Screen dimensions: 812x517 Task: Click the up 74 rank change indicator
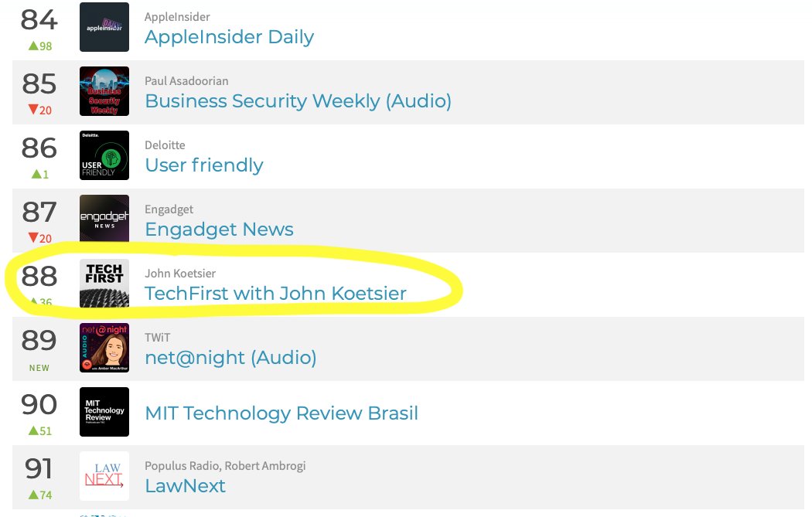(x=40, y=495)
